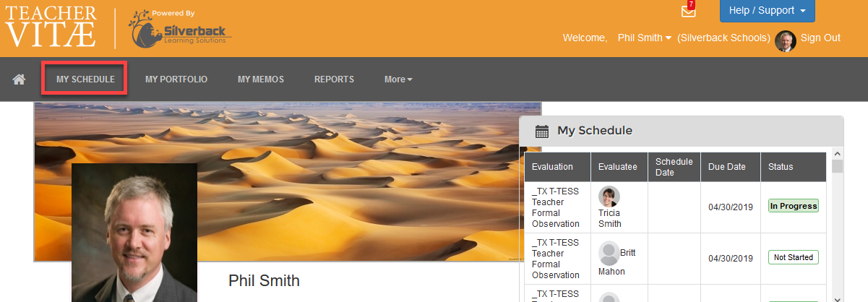Click Tricia Smith's avatar in schedule
This screenshot has width=868, height=302.
coord(609,197)
